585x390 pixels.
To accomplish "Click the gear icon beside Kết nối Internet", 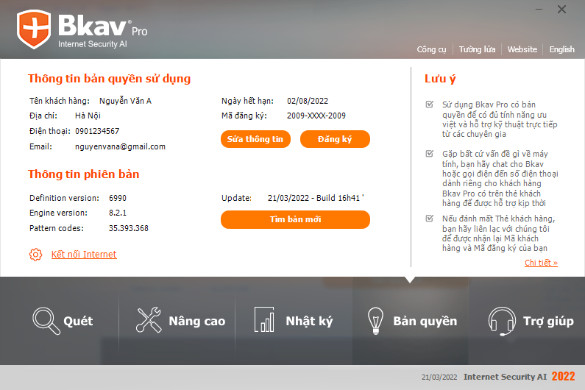I will pos(35,255).
